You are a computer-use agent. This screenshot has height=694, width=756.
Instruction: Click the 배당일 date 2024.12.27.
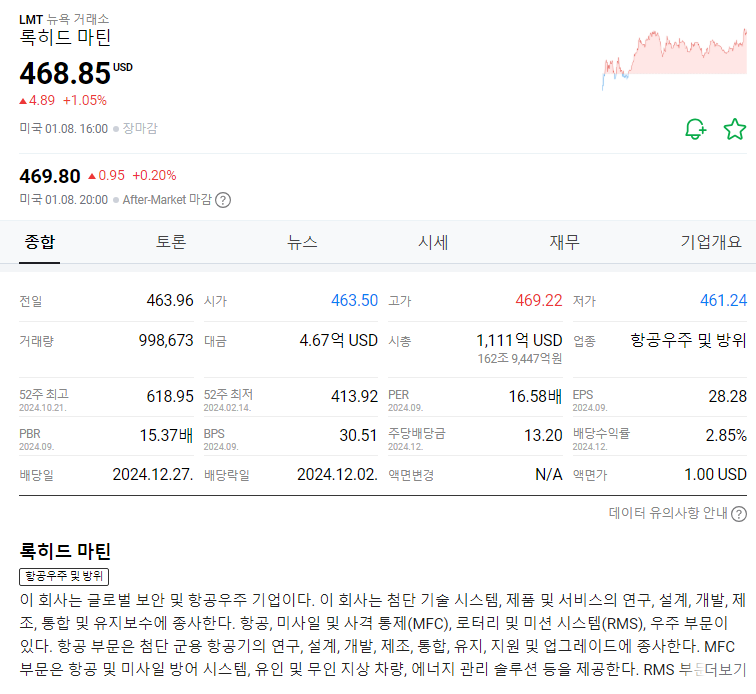pos(153,475)
